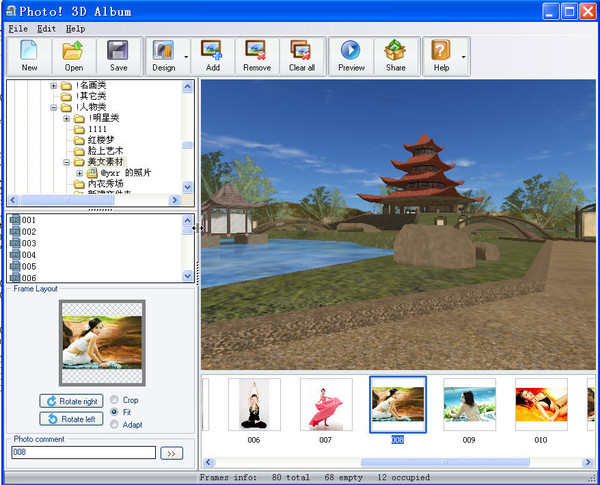Collapse the 美女素材 folder node
This screenshot has width=600, height=485.
pos(67,162)
